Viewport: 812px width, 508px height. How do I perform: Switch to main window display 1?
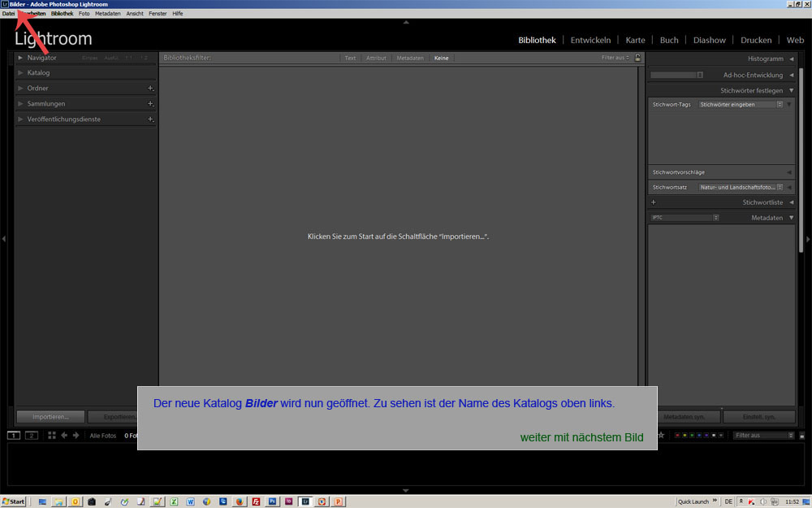click(x=14, y=436)
